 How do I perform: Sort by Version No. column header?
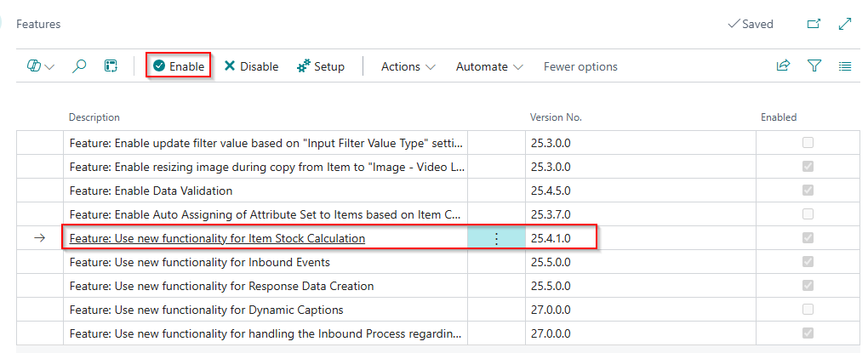point(556,117)
